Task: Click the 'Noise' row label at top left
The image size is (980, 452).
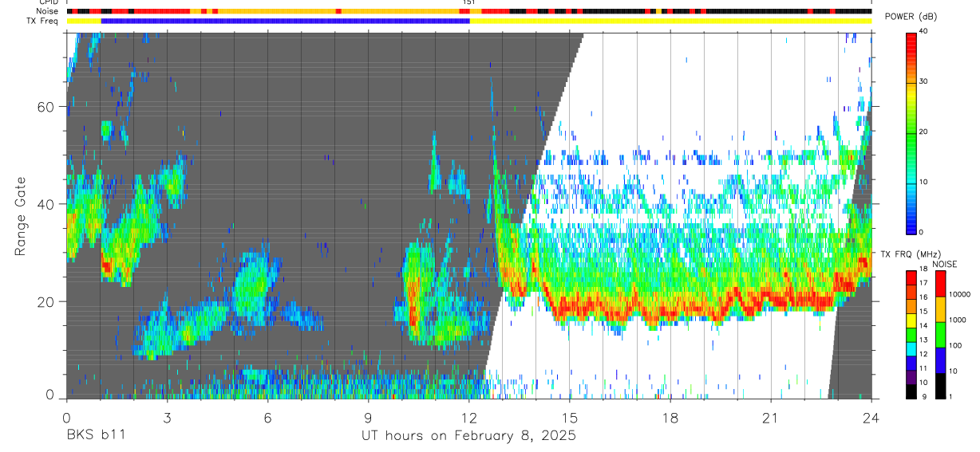Action: [45, 11]
